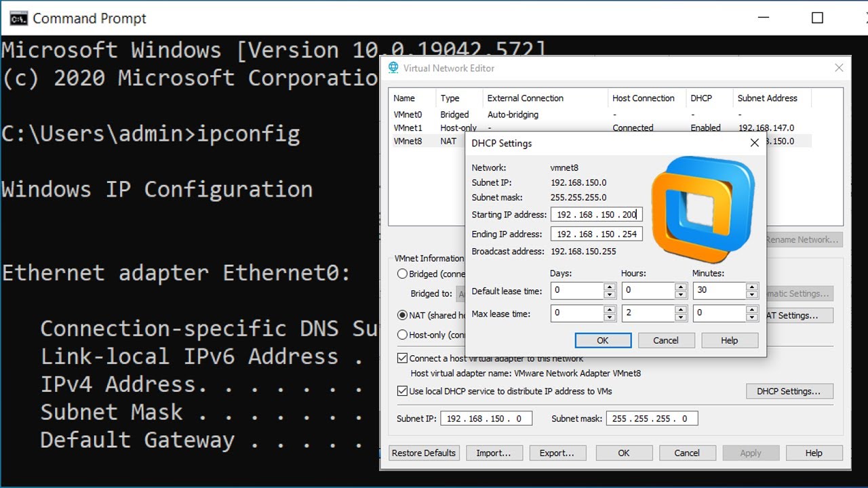Sort by Type column header
Screen dimensions: 868x488
459,98
